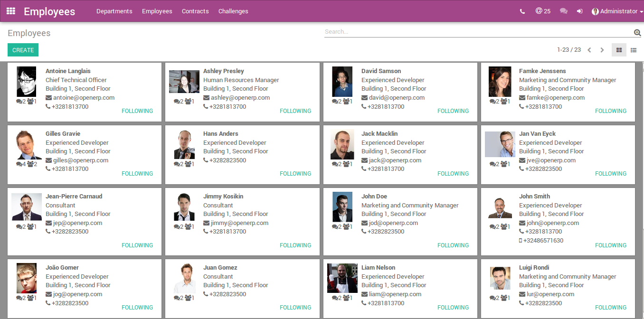Open the Challenges menu
Image resolution: width=644 pixels, height=319 pixels.
233,11
